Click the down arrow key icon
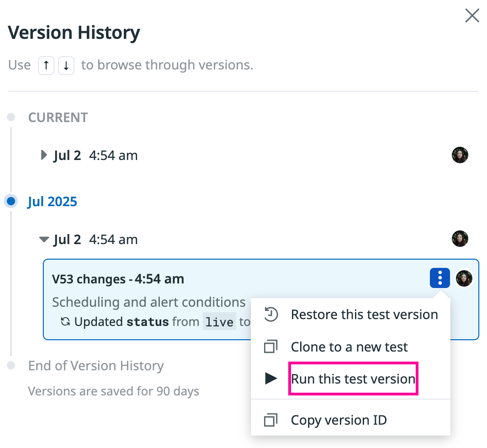Viewport: 487px width, 448px height. pos(66,65)
